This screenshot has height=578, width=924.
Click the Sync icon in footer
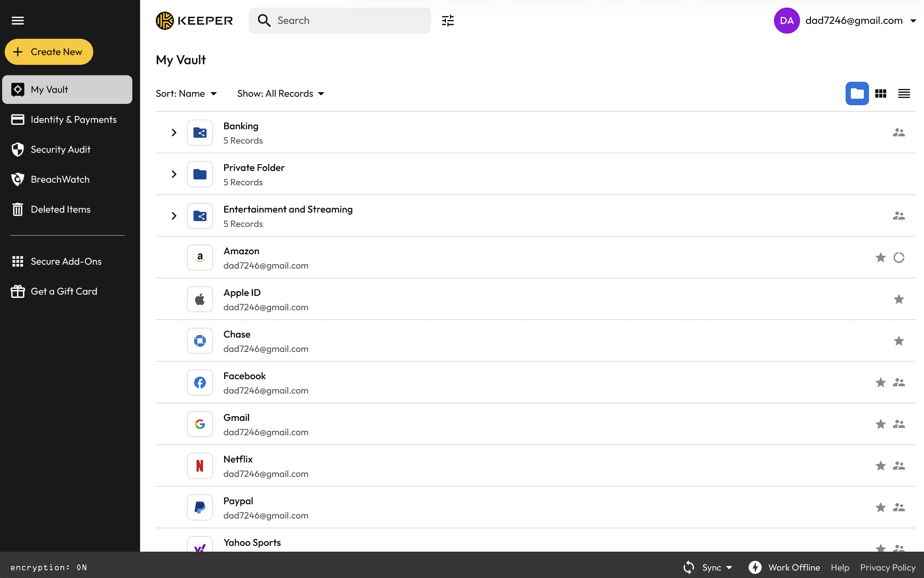pos(689,567)
